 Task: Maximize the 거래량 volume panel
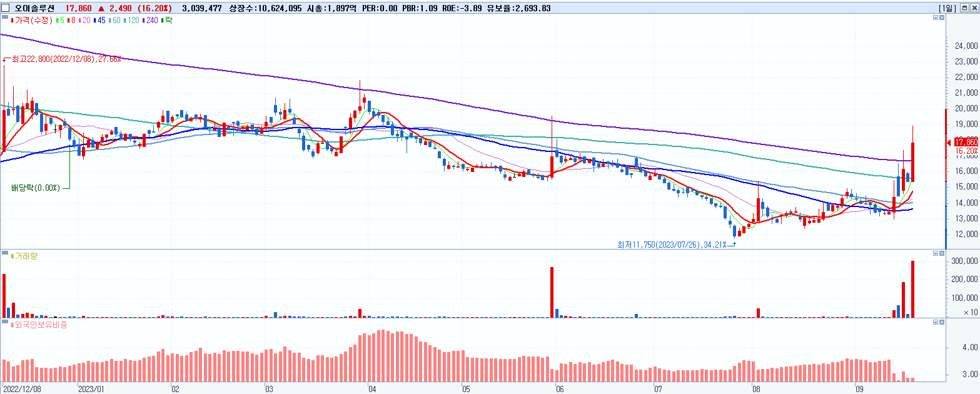[x=936, y=253]
